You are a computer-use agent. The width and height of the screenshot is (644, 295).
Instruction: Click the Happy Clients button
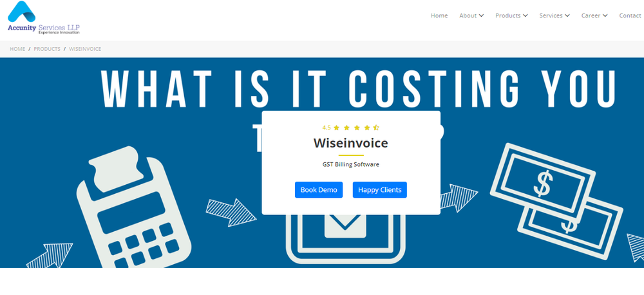(380, 190)
